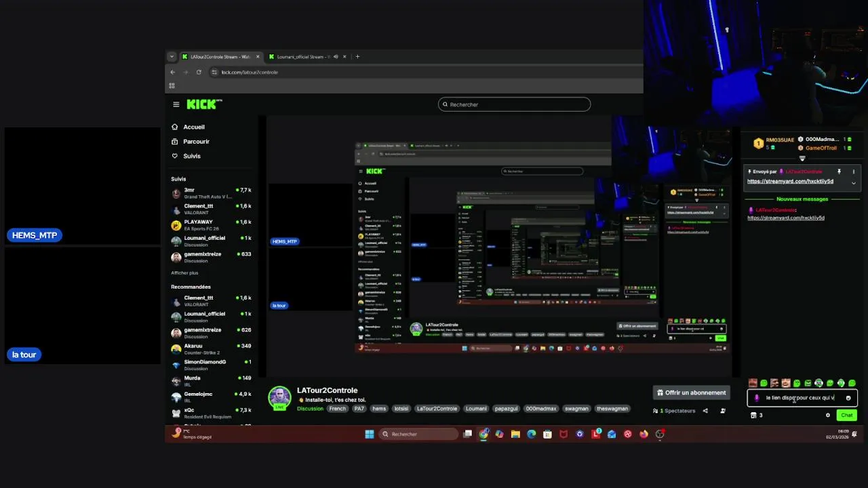Open Task View on the taskbar
Viewport: 868px width, 488px height.
pyautogui.click(x=467, y=434)
